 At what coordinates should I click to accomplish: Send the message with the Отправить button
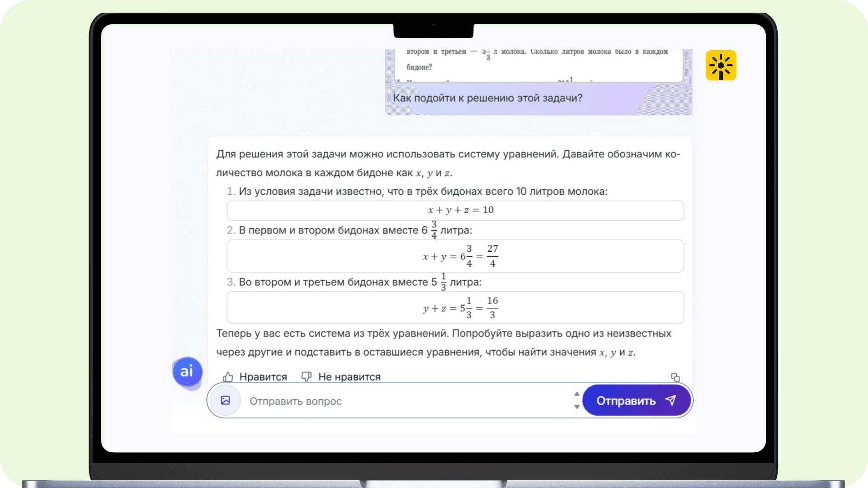tap(637, 400)
